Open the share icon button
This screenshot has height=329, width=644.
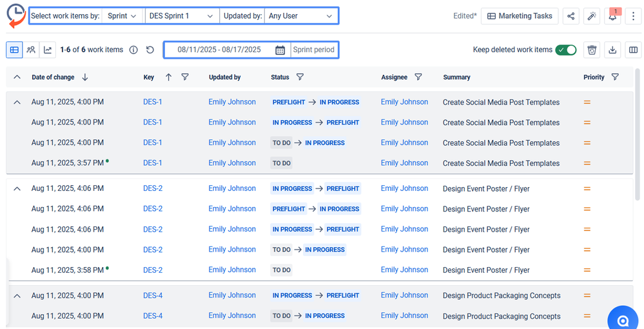pos(571,16)
